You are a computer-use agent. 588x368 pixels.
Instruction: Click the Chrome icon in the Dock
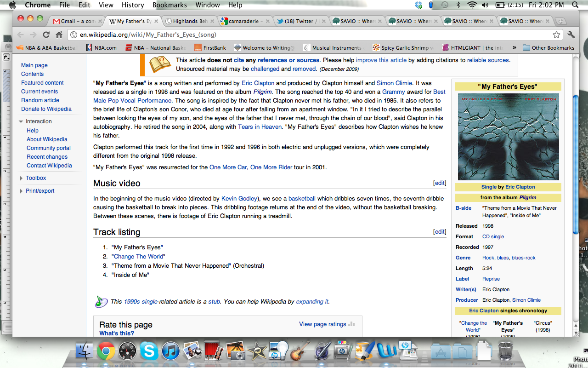tap(106, 351)
